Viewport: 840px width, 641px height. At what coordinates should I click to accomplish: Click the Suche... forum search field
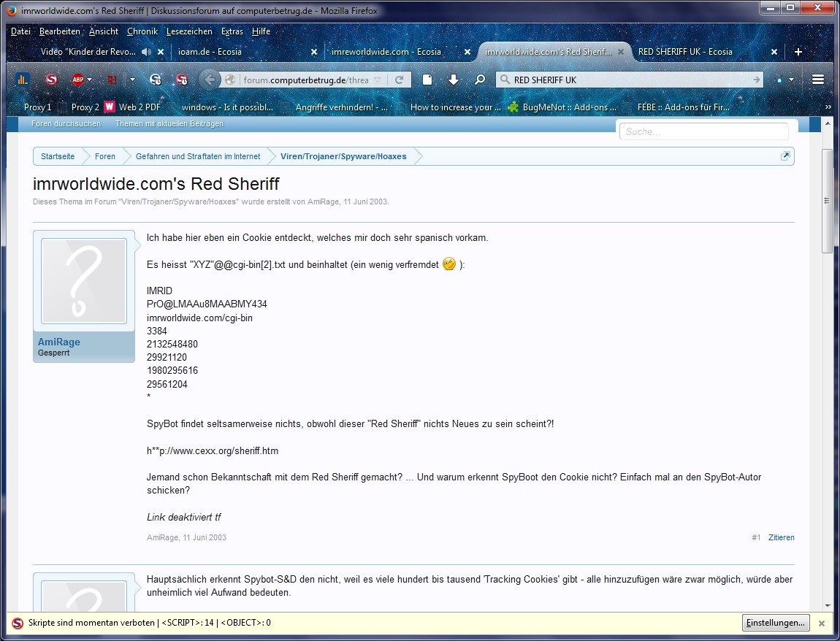coord(704,131)
